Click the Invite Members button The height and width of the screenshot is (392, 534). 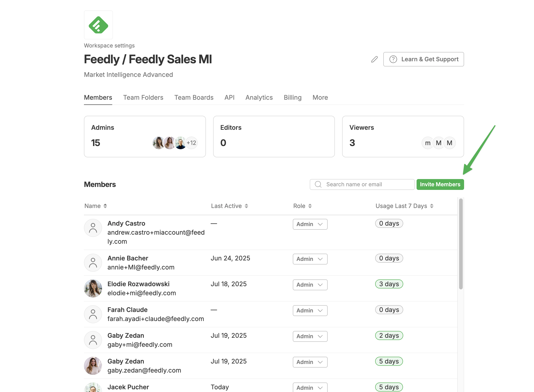tap(440, 184)
